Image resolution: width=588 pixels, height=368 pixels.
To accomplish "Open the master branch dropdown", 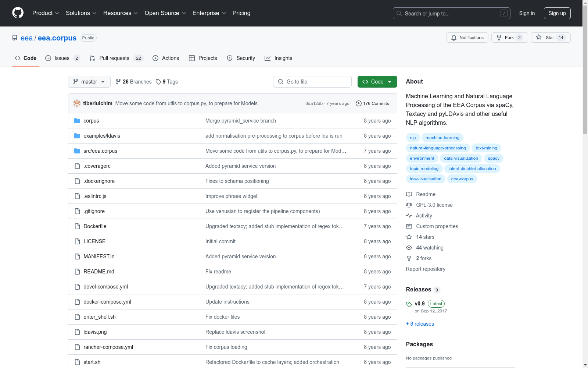I will pos(89,82).
